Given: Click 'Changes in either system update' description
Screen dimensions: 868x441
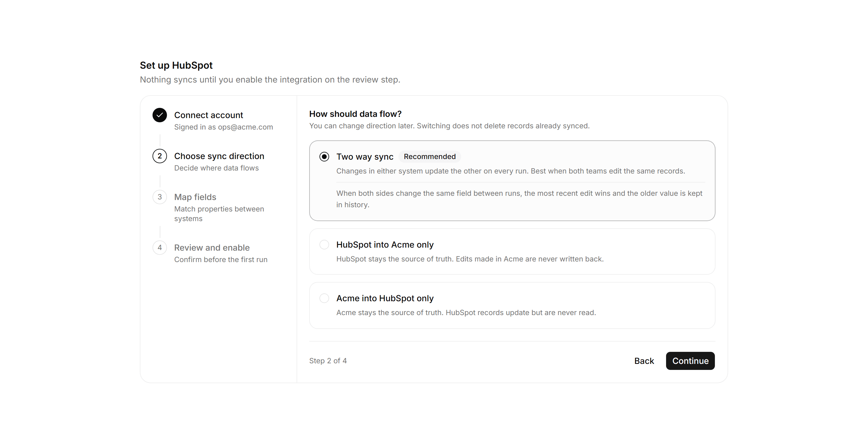Looking at the screenshot, I should 511,171.
